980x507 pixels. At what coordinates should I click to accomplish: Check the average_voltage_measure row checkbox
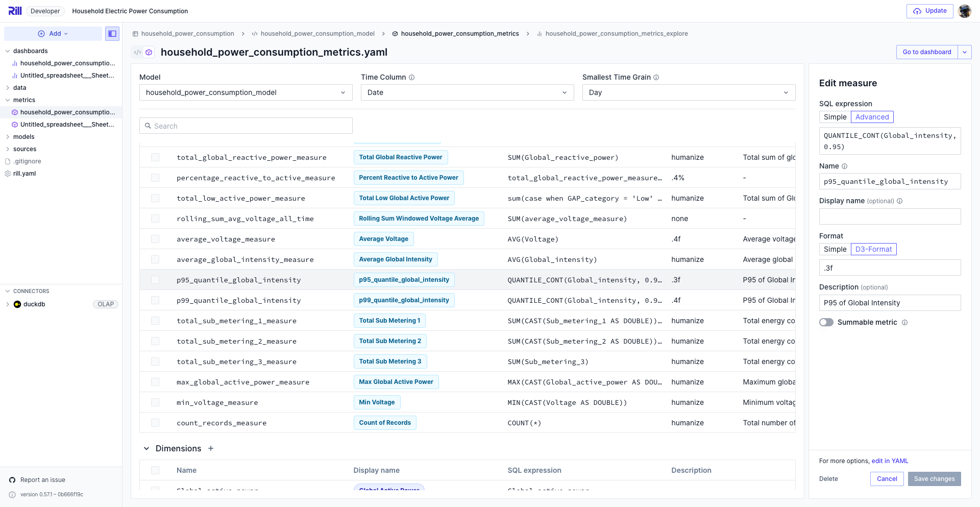point(155,239)
